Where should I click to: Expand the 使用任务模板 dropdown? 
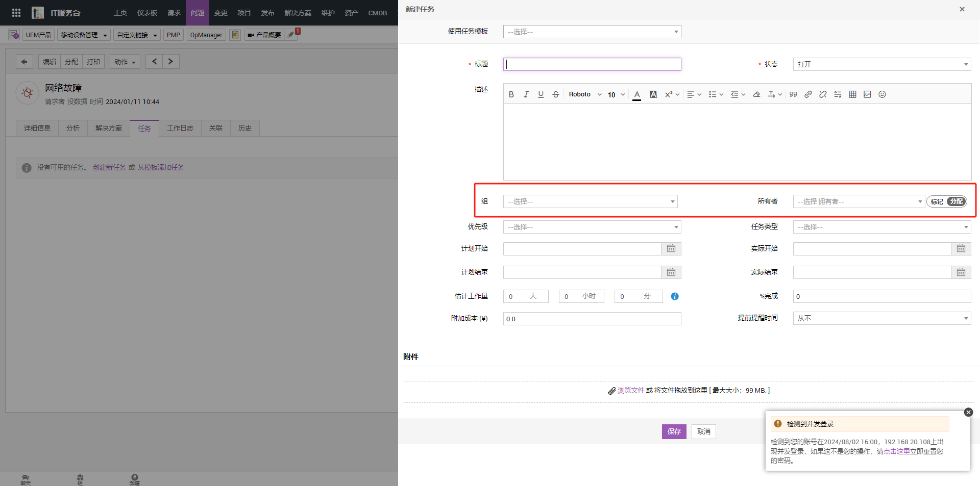592,32
